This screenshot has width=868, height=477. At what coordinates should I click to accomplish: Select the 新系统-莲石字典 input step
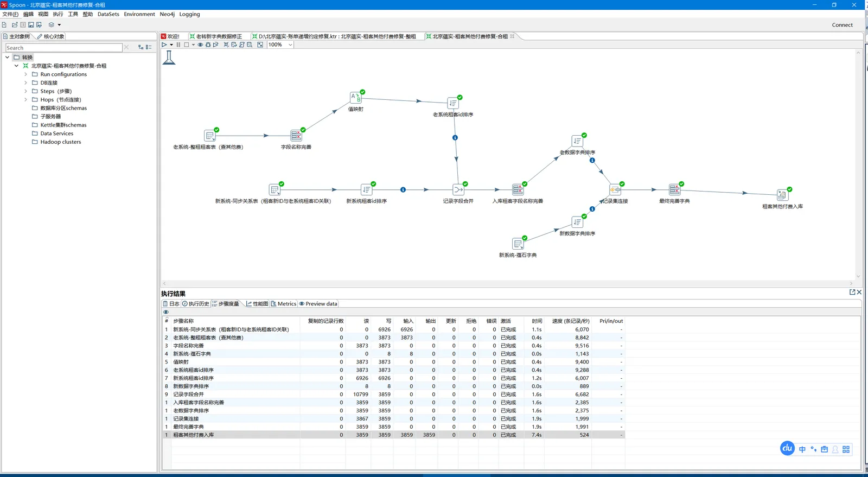pyautogui.click(x=518, y=244)
